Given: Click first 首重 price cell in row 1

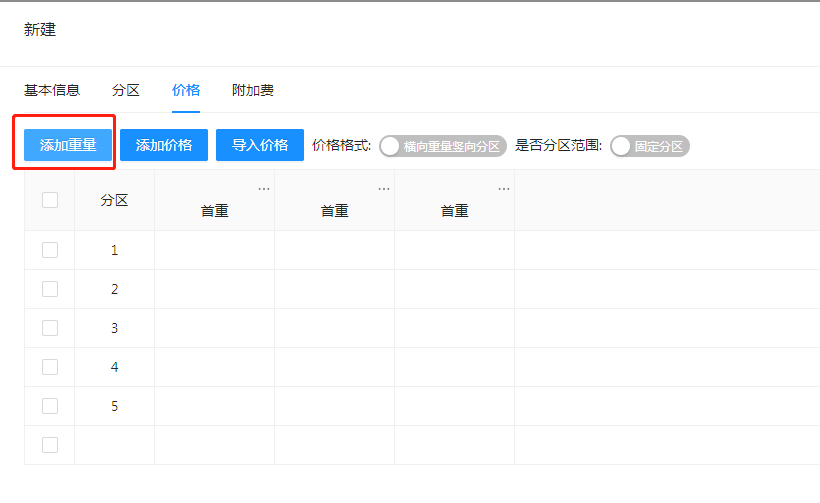Looking at the screenshot, I should (x=214, y=250).
